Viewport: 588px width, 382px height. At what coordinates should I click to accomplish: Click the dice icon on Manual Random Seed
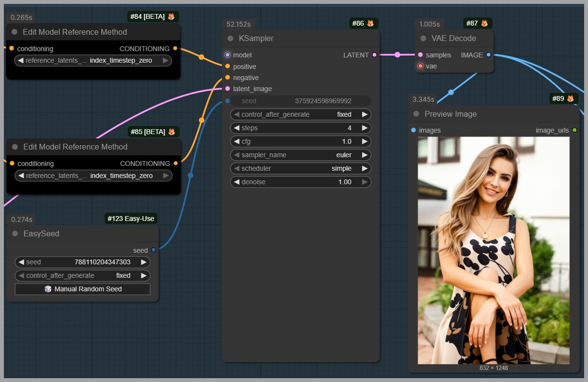click(x=48, y=289)
